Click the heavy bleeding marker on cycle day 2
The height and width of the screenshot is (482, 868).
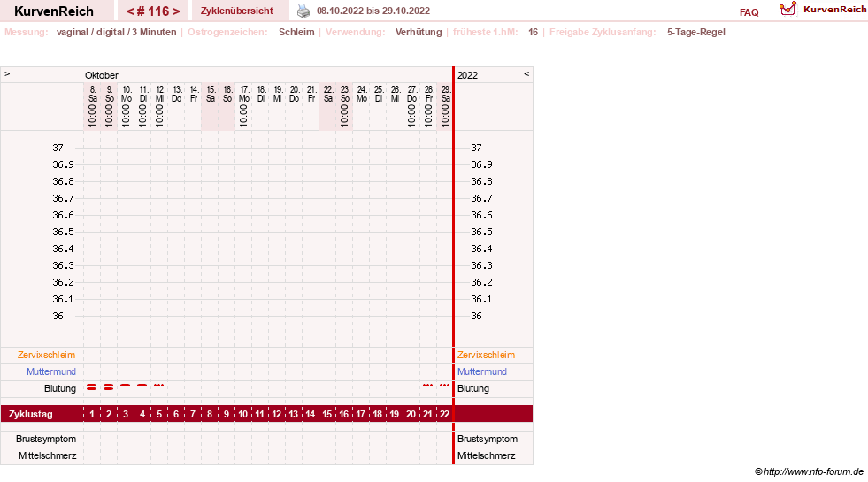pos(109,386)
